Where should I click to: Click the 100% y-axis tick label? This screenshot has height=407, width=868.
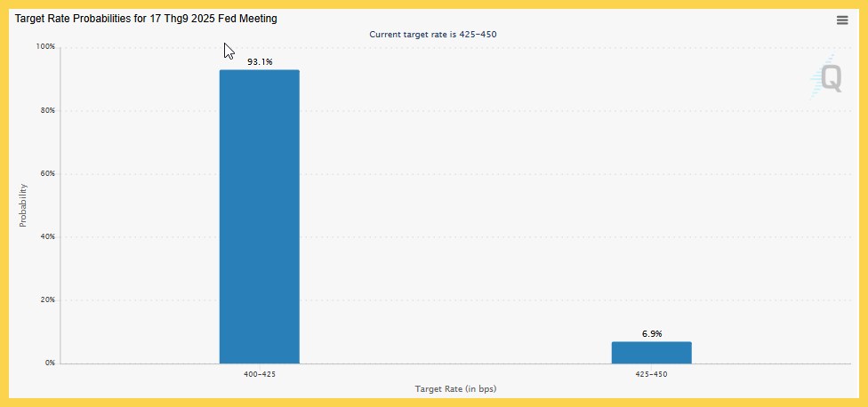click(x=45, y=47)
